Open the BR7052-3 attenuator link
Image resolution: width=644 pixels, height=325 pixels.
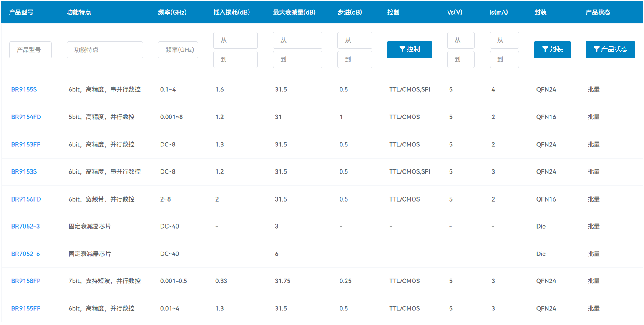pos(25,226)
